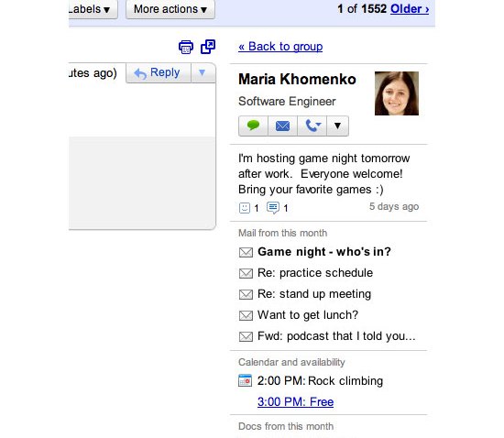Expand reply options arrow next to Reply
The height and width of the screenshot is (438, 504).
tap(203, 72)
